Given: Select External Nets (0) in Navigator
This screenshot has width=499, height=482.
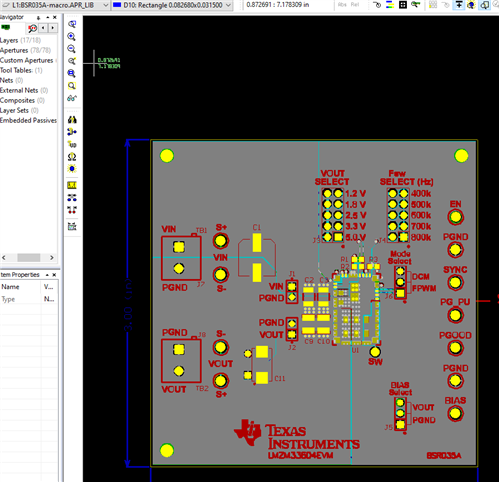Looking at the screenshot, I should tap(24, 90).
